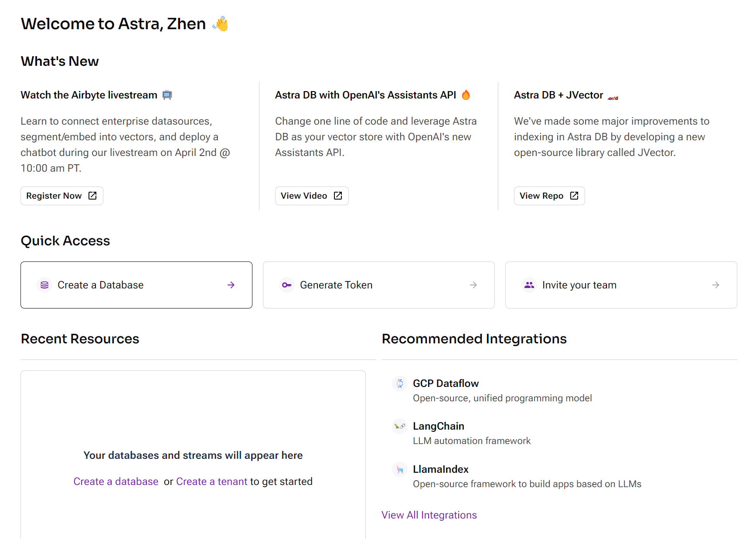The height and width of the screenshot is (539, 756).
Task: Follow the Create a tenant link
Action: [x=211, y=481]
